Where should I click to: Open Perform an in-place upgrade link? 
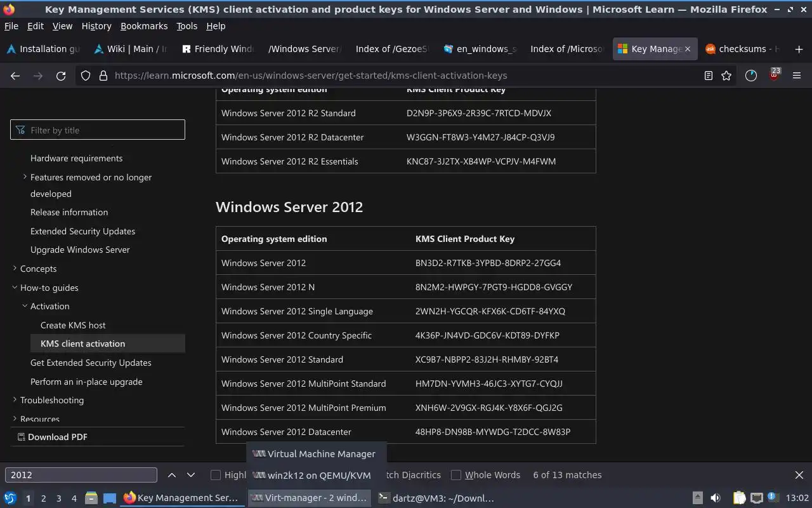tap(86, 382)
